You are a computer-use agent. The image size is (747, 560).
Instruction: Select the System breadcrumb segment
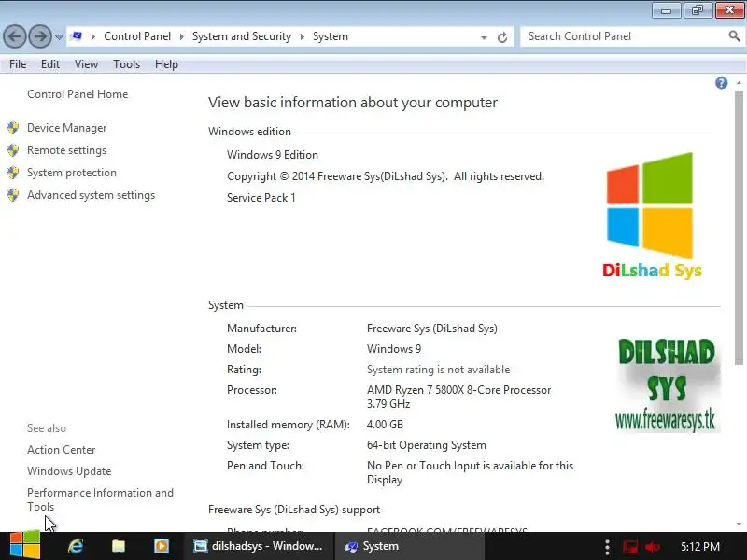click(331, 36)
